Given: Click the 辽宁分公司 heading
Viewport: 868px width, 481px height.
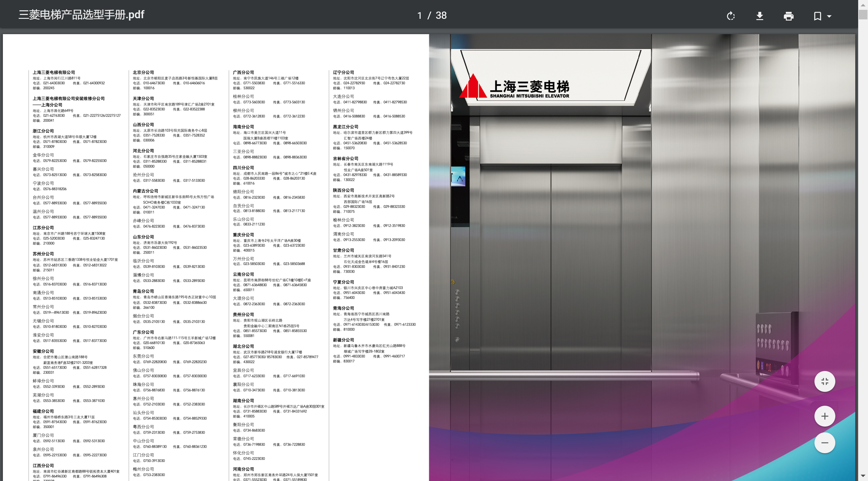Looking at the screenshot, I should click(x=343, y=72).
